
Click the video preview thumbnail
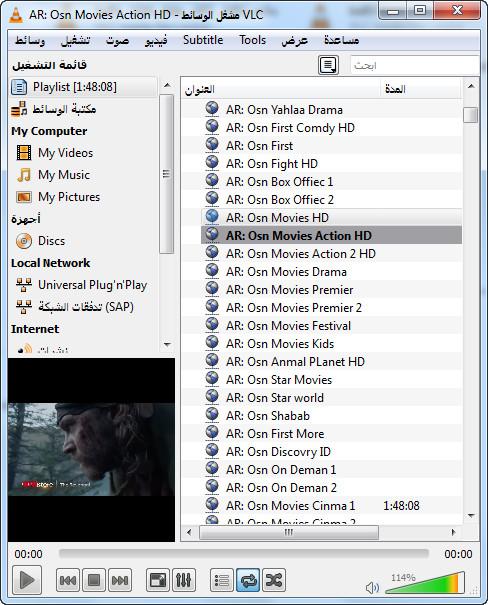click(x=91, y=450)
